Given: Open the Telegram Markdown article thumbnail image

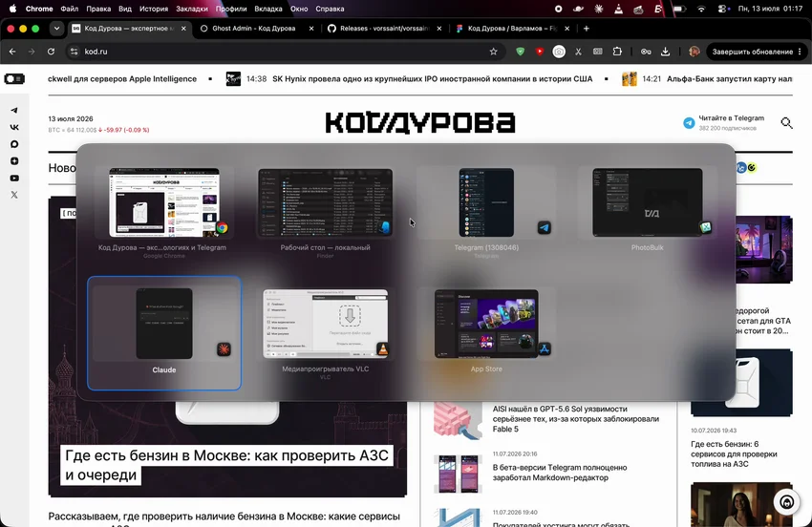Looking at the screenshot, I should [x=459, y=474].
